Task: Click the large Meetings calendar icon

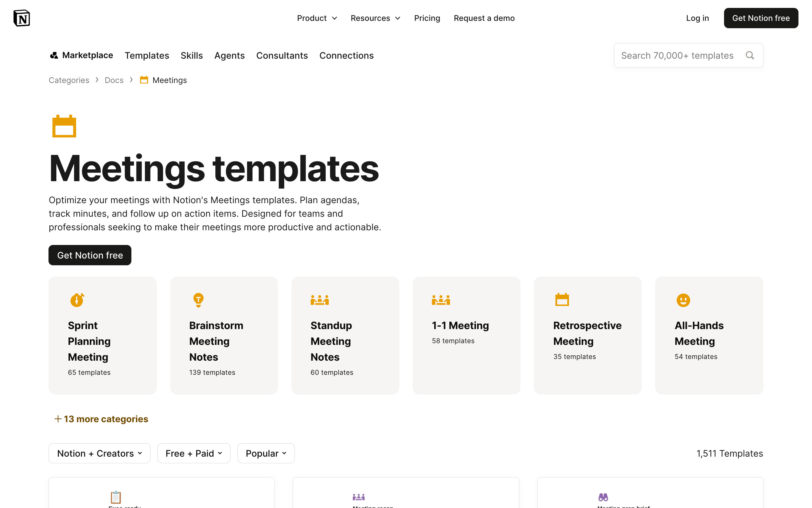Action: click(x=64, y=126)
